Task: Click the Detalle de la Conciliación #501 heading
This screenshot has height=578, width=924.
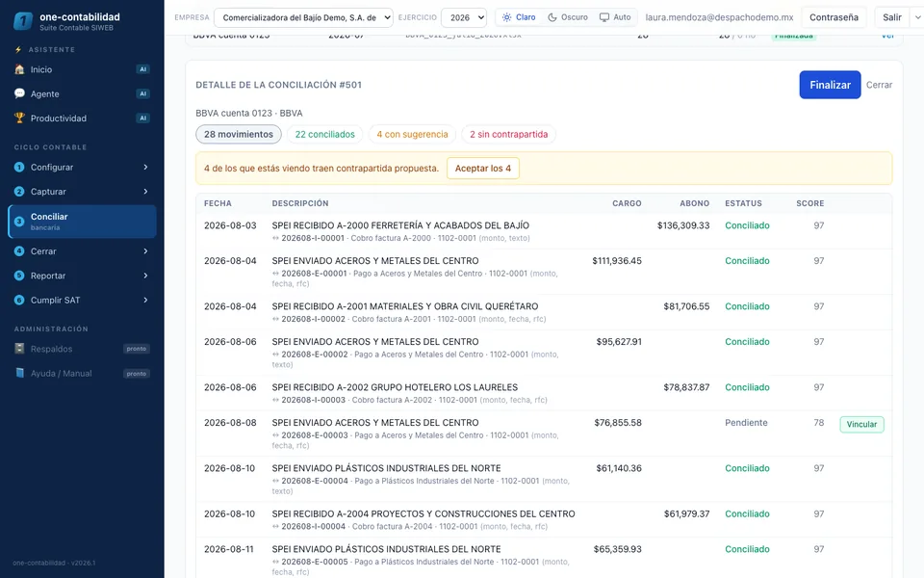Action: [x=279, y=85]
